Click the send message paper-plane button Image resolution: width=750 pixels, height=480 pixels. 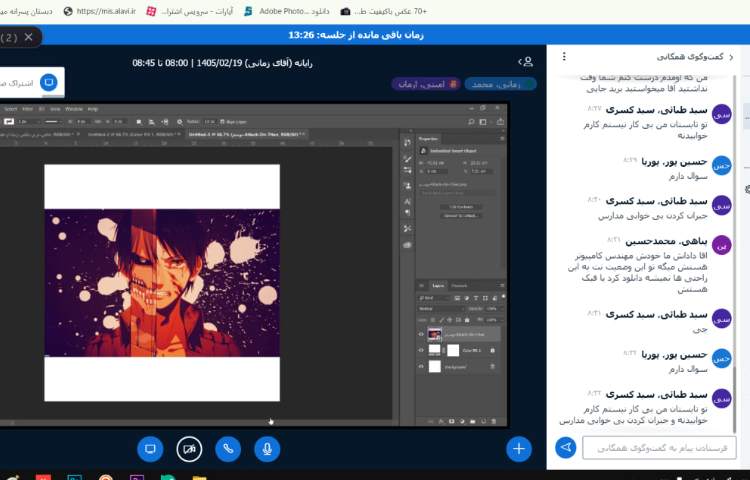tap(565, 447)
